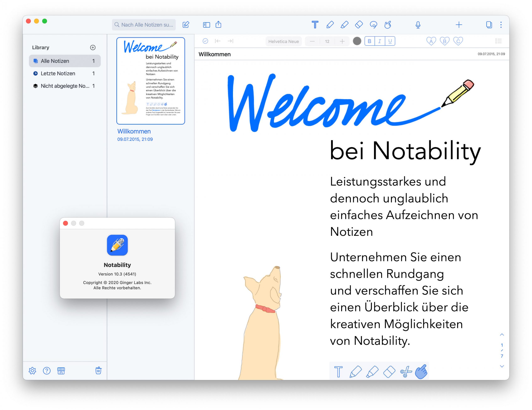This screenshot has height=410, width=532.
Task: Click Version 10.3 (4541) text in dialog
Action: point(117,274)
